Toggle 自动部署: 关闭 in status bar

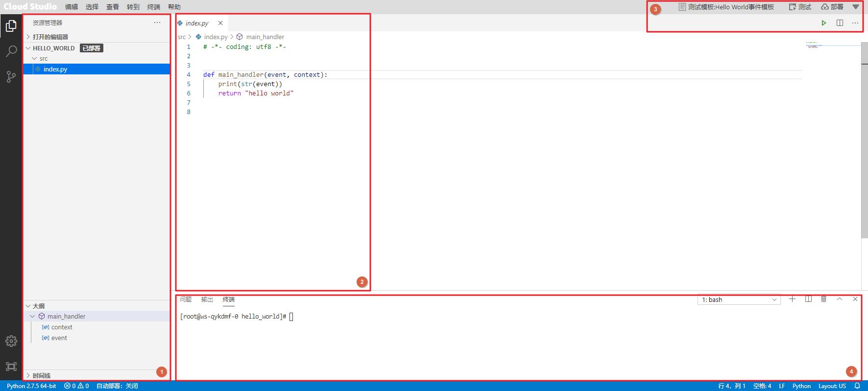[117, 386]
